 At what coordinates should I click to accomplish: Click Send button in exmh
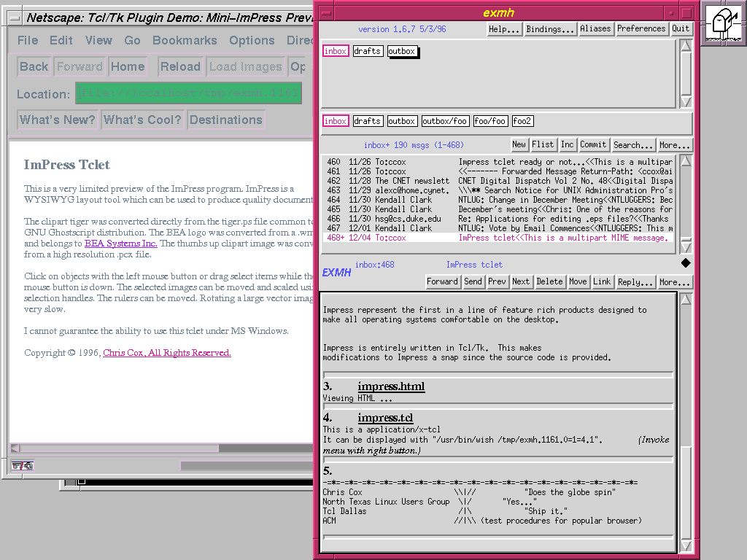473,281
